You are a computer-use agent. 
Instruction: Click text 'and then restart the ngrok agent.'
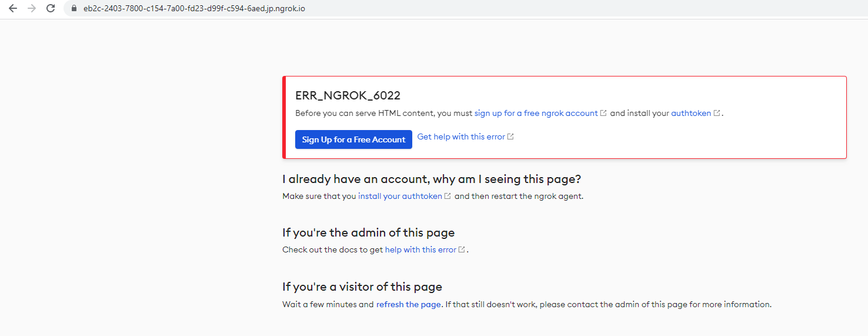[x=519, y=196]
